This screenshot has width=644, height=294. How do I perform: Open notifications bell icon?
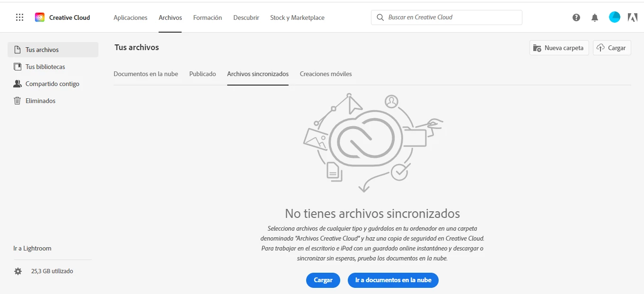coord(595,17)
